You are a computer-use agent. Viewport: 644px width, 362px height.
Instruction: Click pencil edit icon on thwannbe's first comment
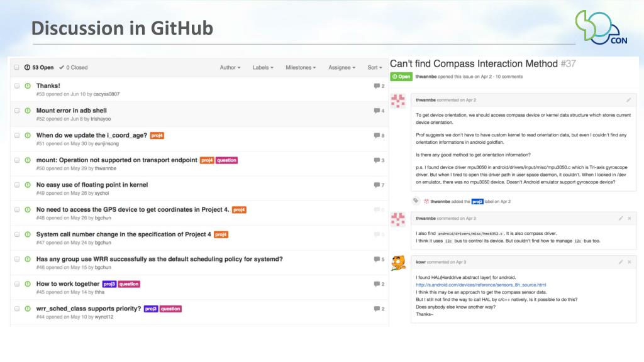pyautogui.click(x=628, y=100)
